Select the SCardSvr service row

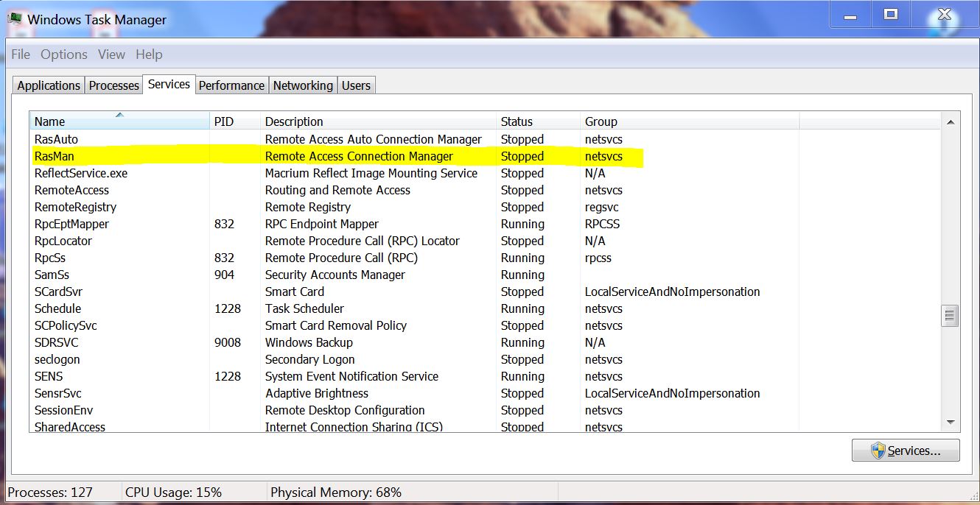tap(486, 292)
